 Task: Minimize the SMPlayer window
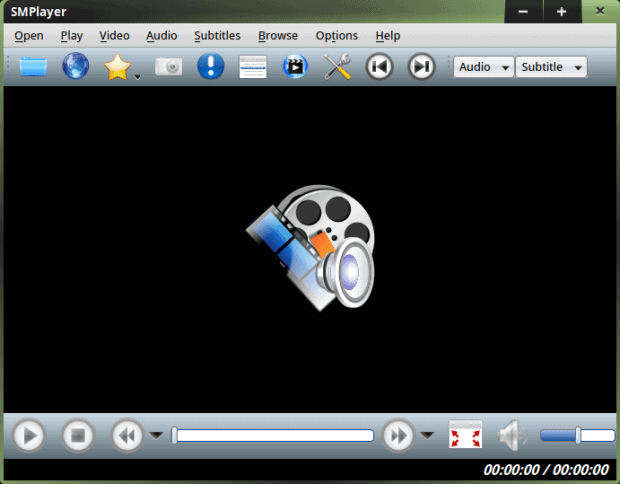coord(524,12)
